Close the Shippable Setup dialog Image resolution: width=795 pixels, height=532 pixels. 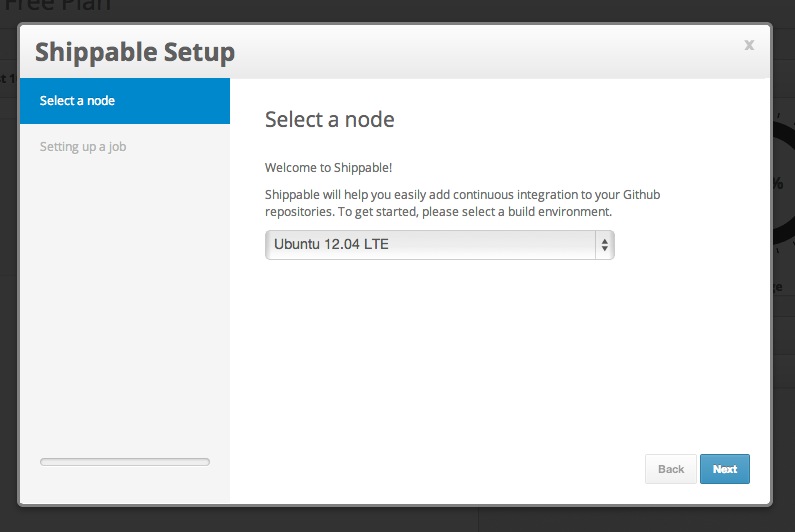pyautogui.click(x=749, y=45)
